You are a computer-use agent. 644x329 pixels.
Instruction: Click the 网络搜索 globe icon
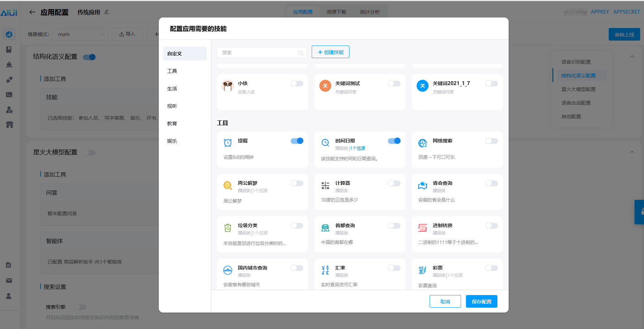[x=423, y=143]
